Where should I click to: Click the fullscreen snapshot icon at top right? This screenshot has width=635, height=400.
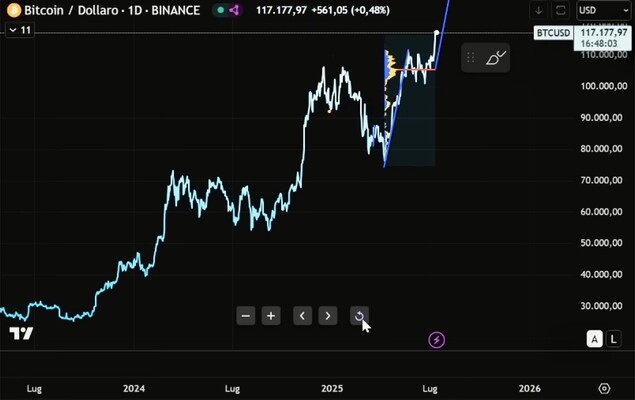560,11
